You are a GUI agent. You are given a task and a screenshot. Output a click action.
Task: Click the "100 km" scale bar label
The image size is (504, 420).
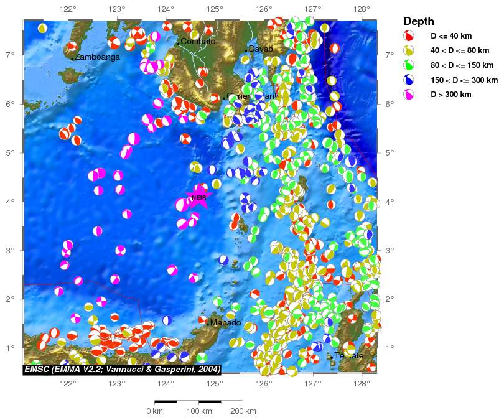point(199,411)
